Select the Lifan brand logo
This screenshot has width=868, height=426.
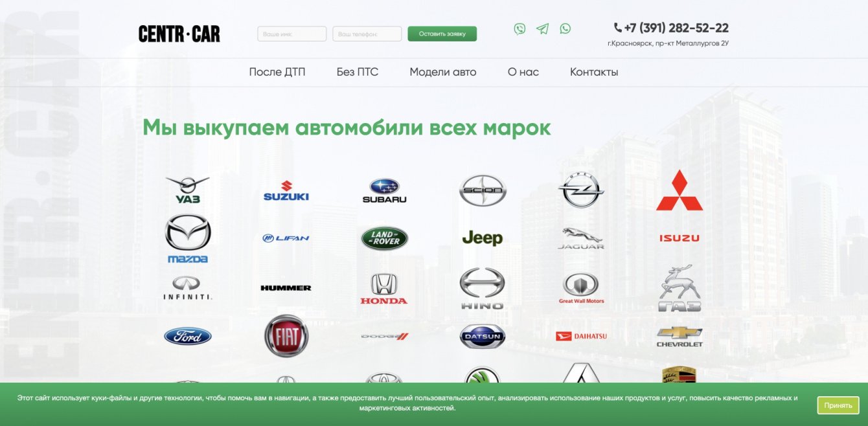click(x=286, y=238)
